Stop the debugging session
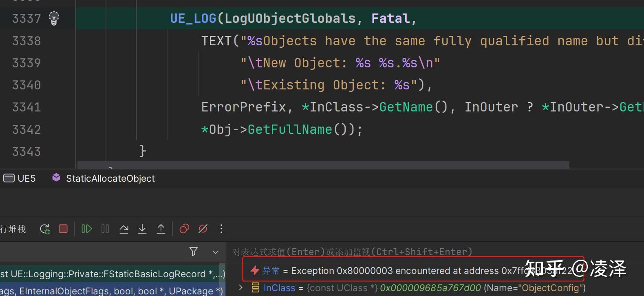 pos(63,229)
